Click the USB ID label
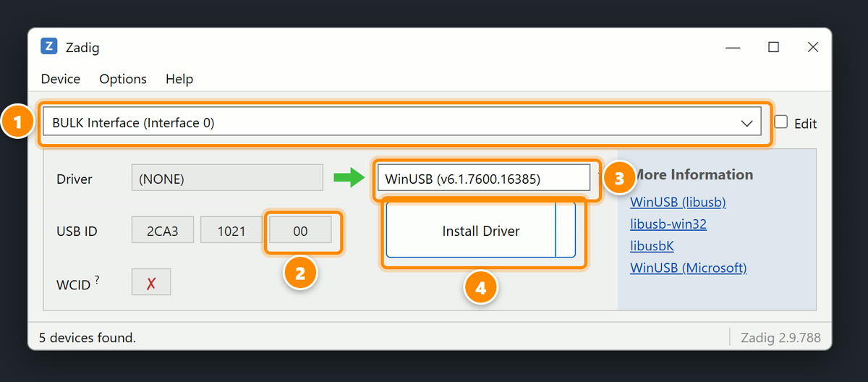The image size is (868, 382). click(x=77, y=232)
